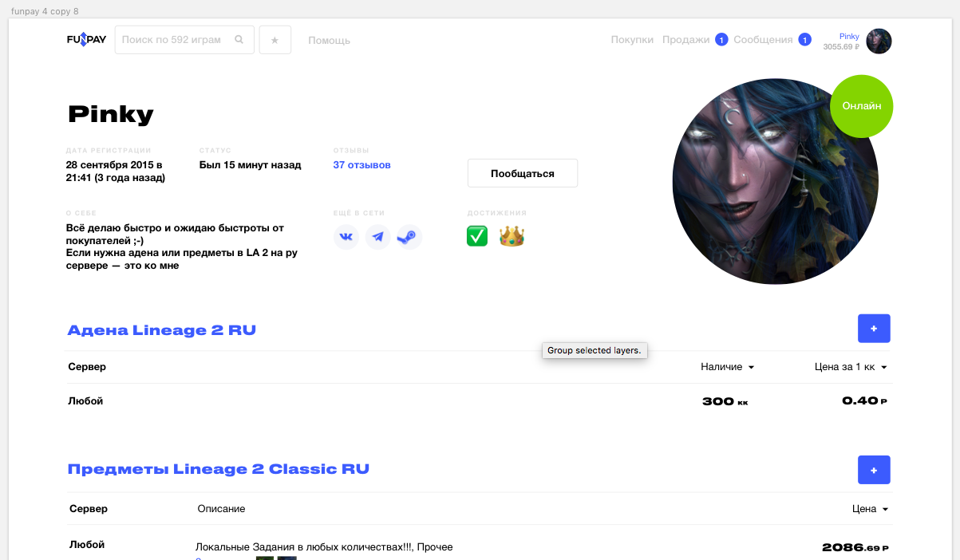Open the Telegram profile icon
This screenshot has width=960, height=560.
378,237
